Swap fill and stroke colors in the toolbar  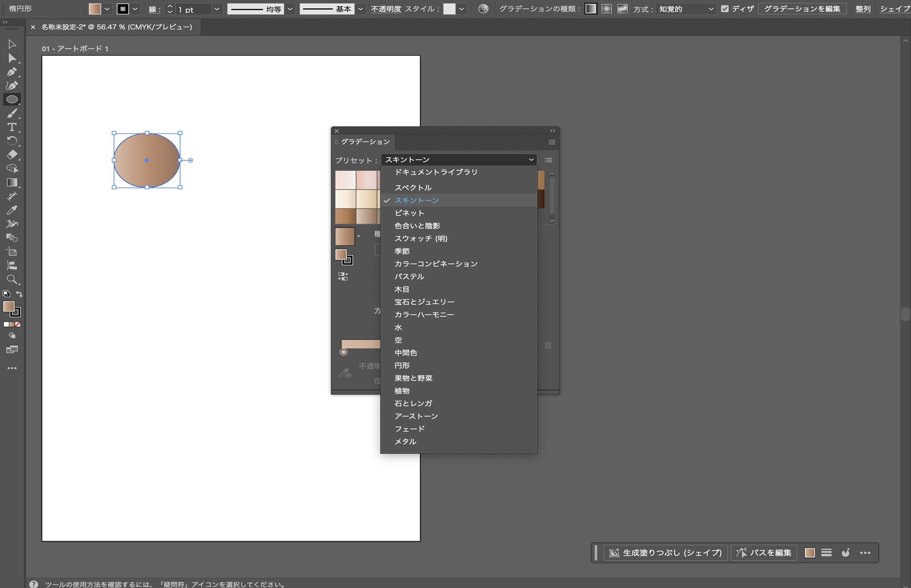point(19,294)
